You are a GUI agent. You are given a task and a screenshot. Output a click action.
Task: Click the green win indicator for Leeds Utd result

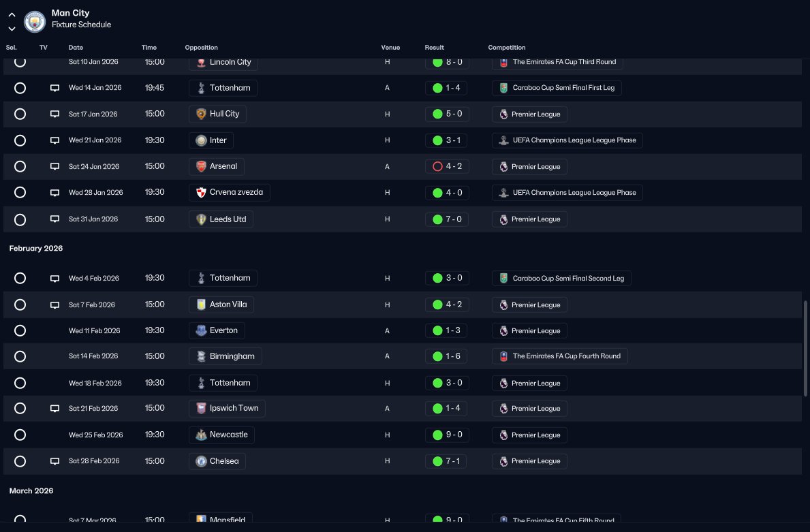pyautogui.click(x=437, y=219)
